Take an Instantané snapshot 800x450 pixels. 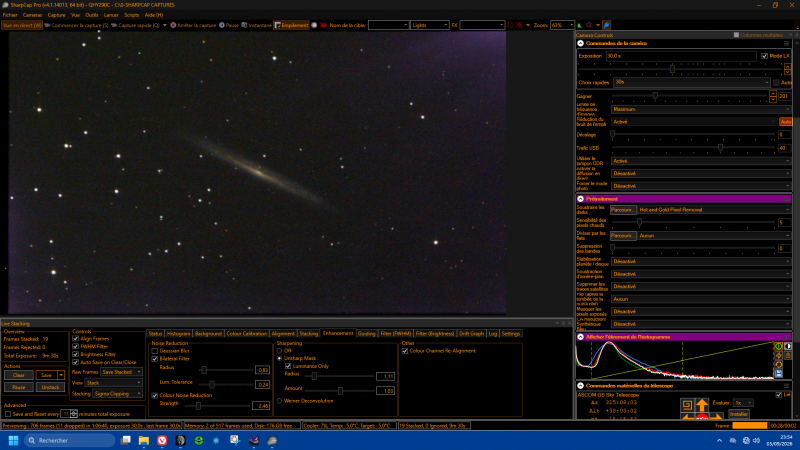tap(257, 25)
